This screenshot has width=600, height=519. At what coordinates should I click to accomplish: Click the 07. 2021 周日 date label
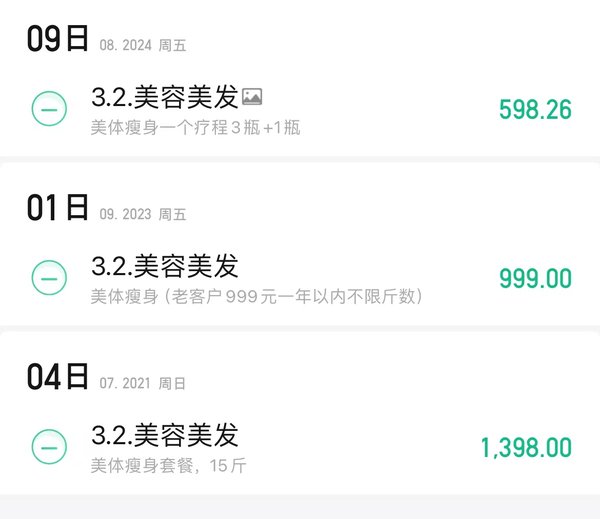click(x=143, y=384)
